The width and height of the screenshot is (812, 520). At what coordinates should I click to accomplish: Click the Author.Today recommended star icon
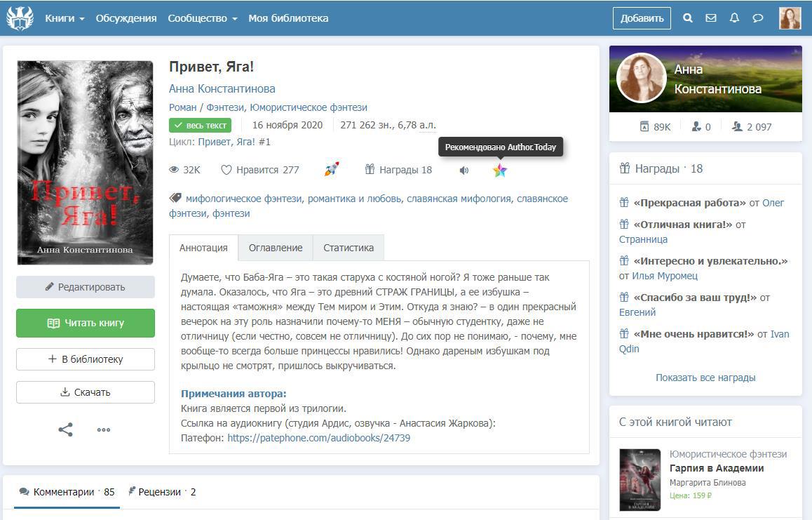499,170
